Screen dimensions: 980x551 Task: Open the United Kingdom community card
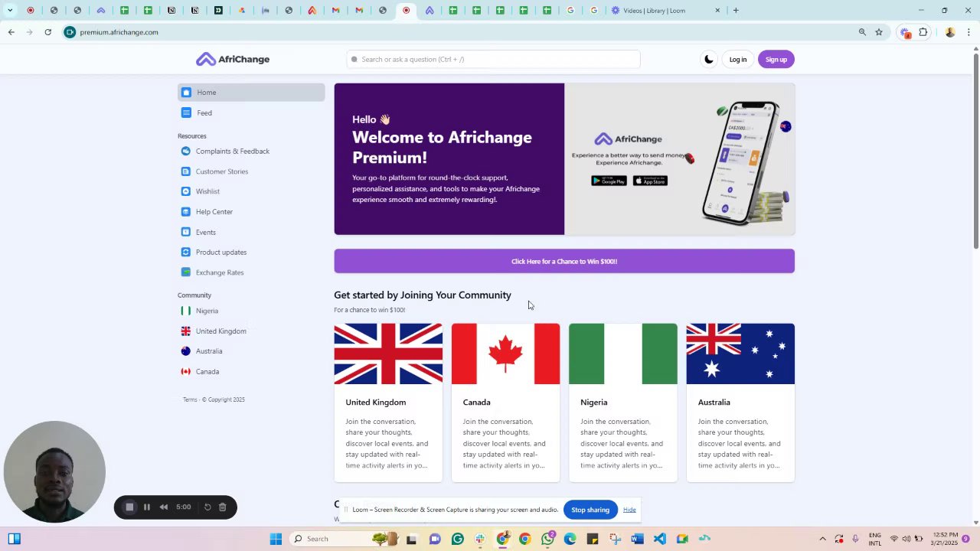(388, 403)
